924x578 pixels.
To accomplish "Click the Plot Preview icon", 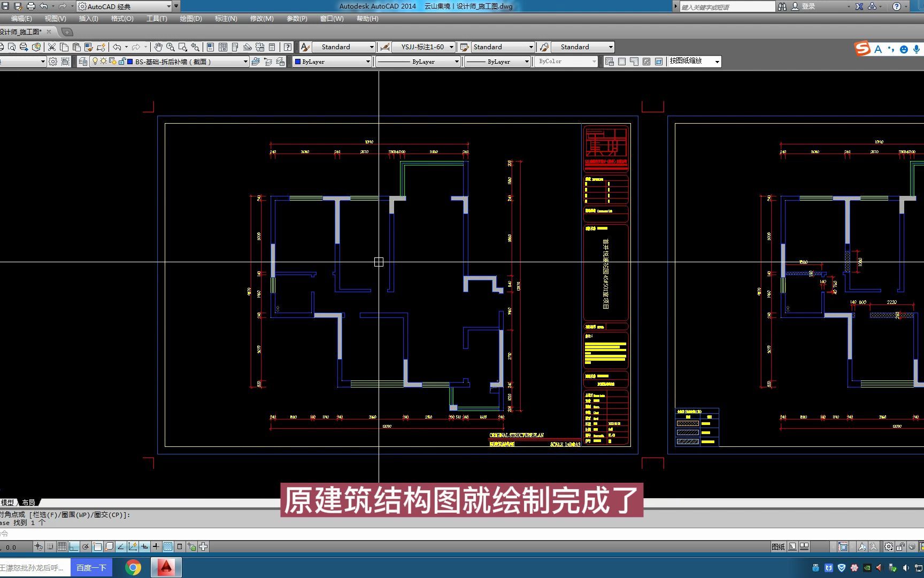I will coord(12,47).
